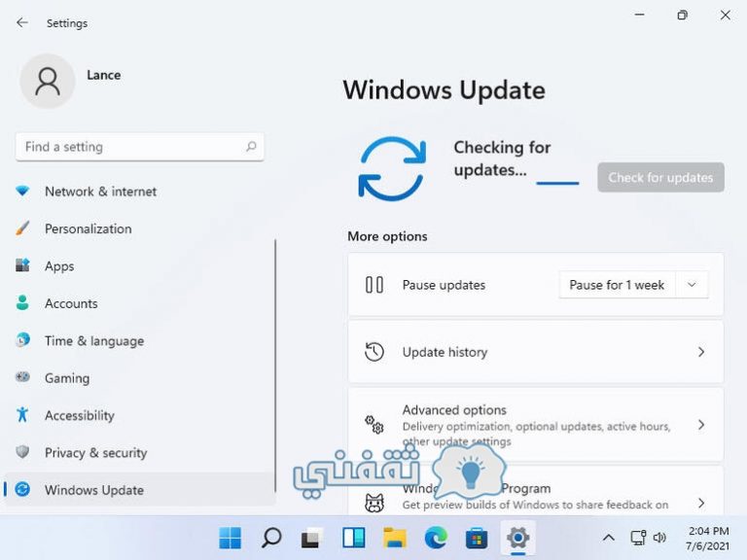This screenshot has height=560, width=747.
Task: Click the Gaming controller icon
Action: (22, 377)
